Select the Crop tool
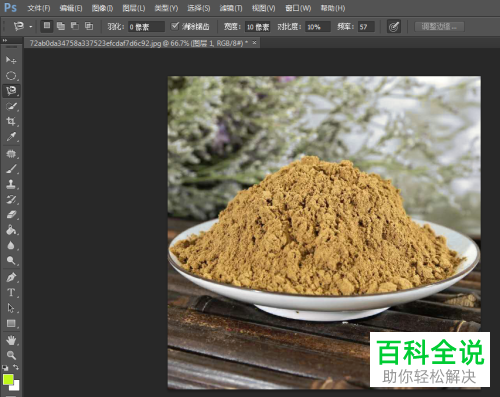 tap(11, 121)
